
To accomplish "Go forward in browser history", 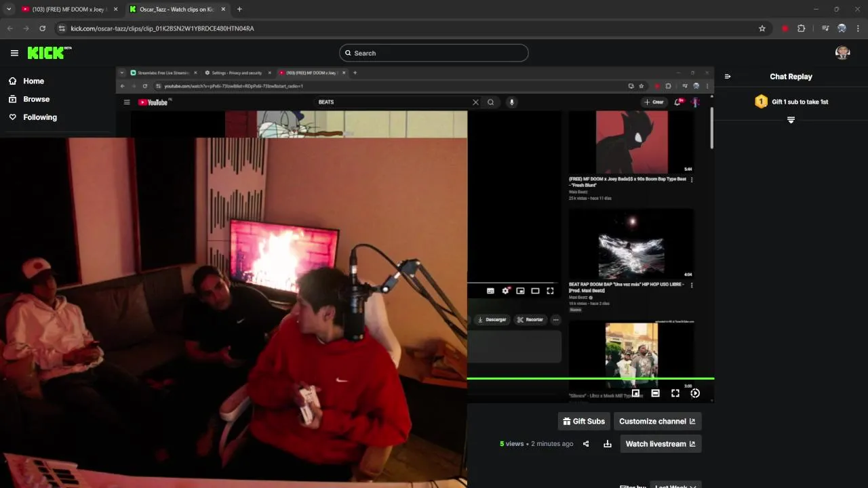I will [x=26, y=28].
